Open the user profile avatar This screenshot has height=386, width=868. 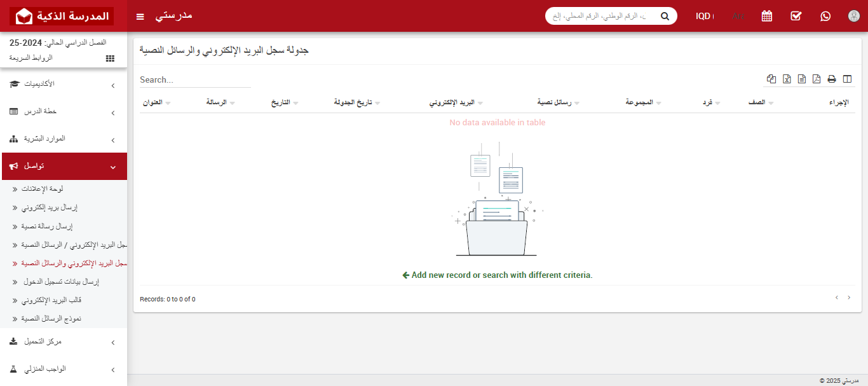point(853,16)
